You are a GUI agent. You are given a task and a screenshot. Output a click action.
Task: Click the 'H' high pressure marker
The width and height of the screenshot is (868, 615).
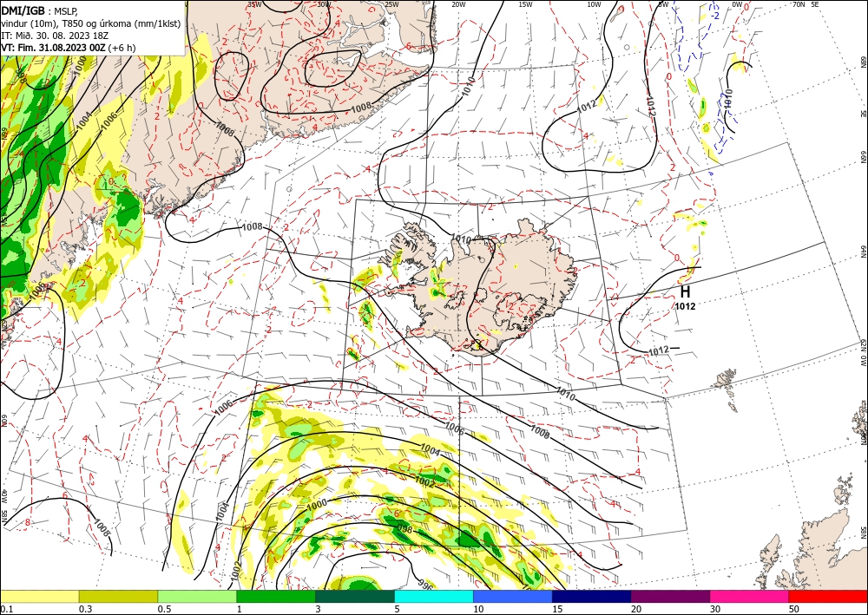[685, 291]
